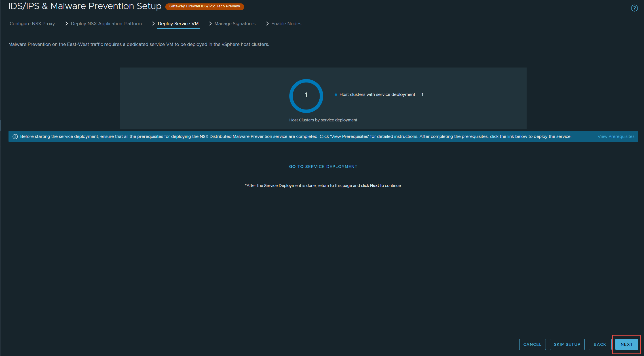
Task: Open the help question mark icon
Action: click(634, 8)
